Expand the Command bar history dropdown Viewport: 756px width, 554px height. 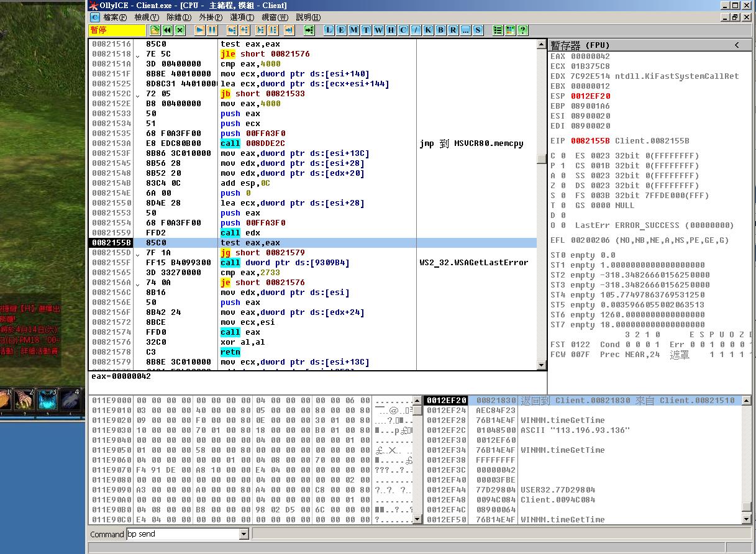pyautogui.click(x=244, y=534)
